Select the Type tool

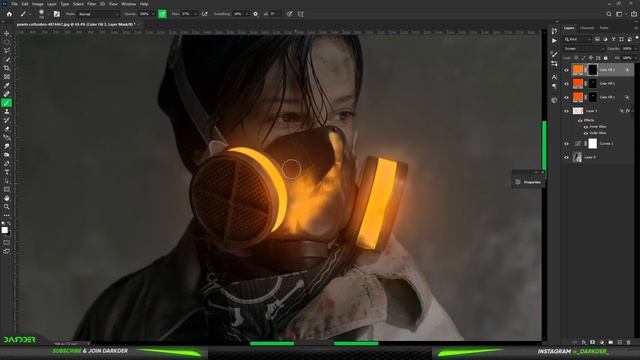pyautogui.click(x=7, y=172)
